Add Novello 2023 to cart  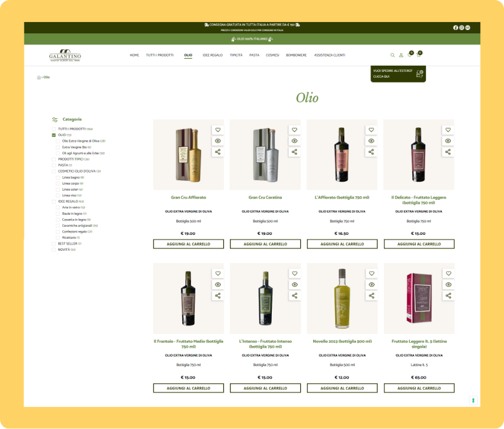point(342,388)
